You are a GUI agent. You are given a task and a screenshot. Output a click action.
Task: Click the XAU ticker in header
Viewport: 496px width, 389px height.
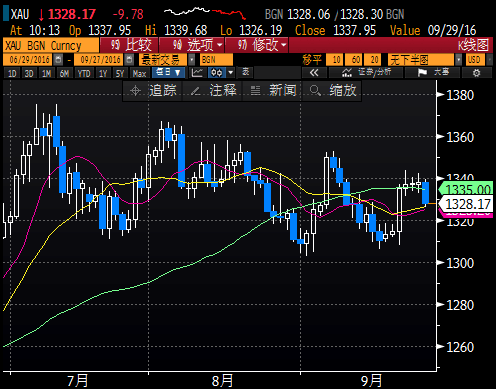click(20, 14)
